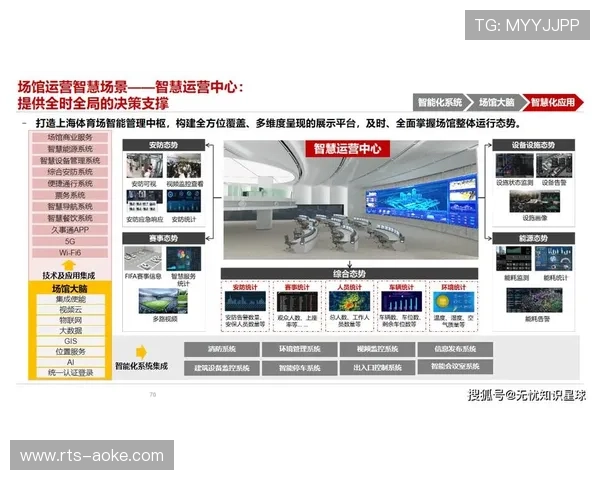
Task: Click the 票务系统 item
Action: pos(70,195)
